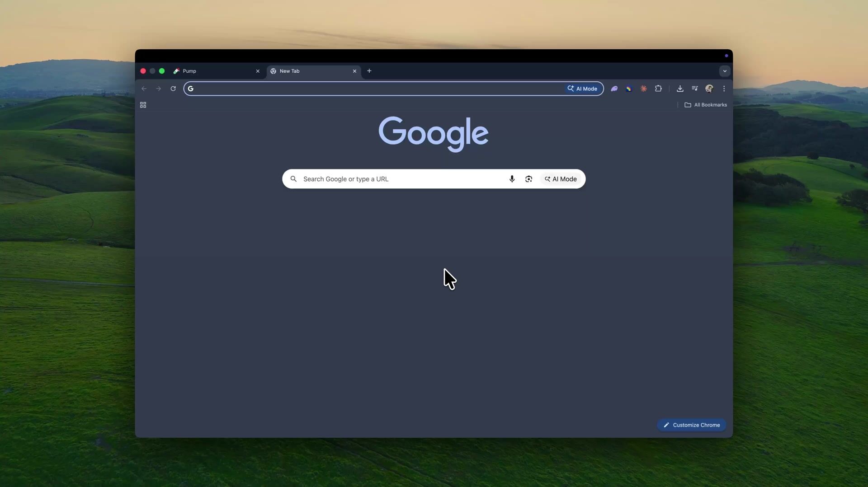Show the Downloads panel
Image resolution: width=868 pixels, height=487 pixels.
tap(680, 89)
